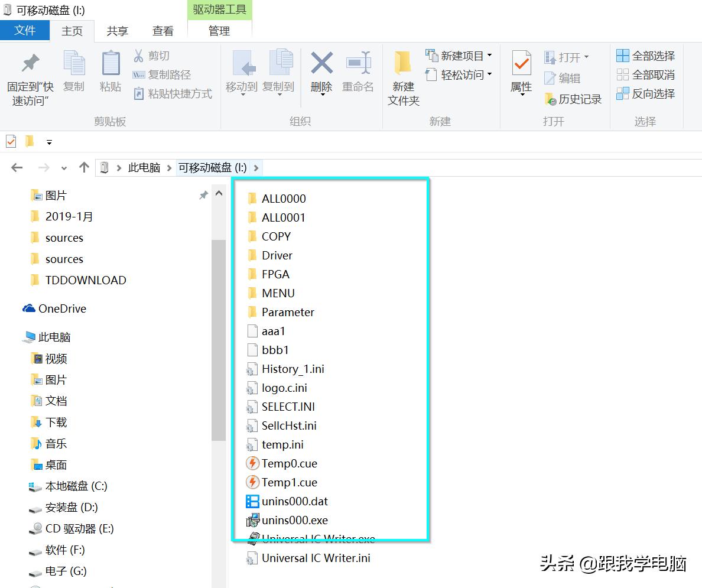Uncheck the checkbox in the quick access toolbar

[x=11, y=141]
